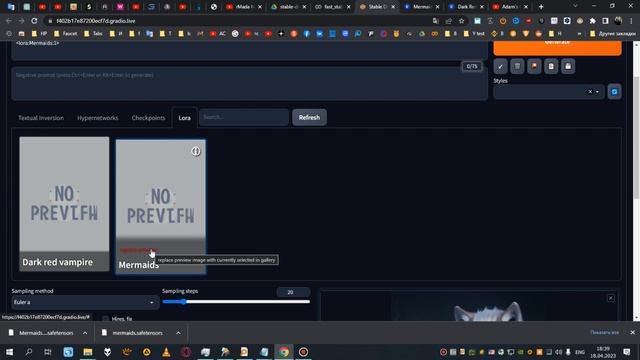Click the Sampling steps number field

293,292
